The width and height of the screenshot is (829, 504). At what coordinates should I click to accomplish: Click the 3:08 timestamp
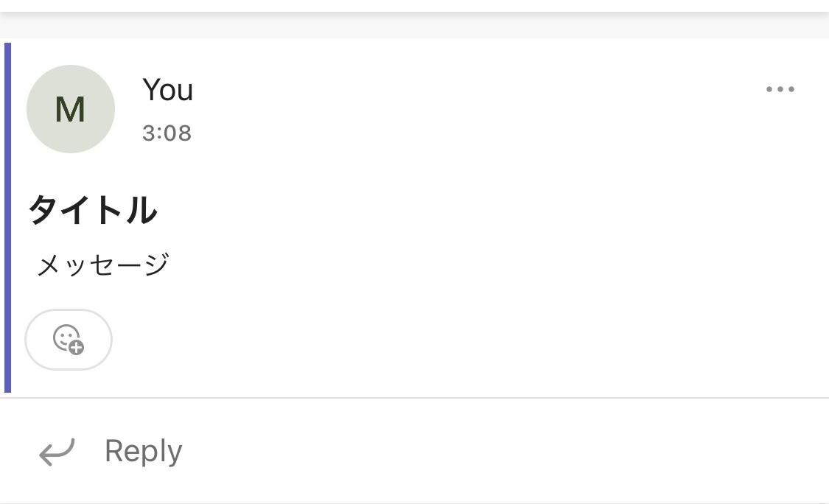pyautogui.click(x=167, y=133)
